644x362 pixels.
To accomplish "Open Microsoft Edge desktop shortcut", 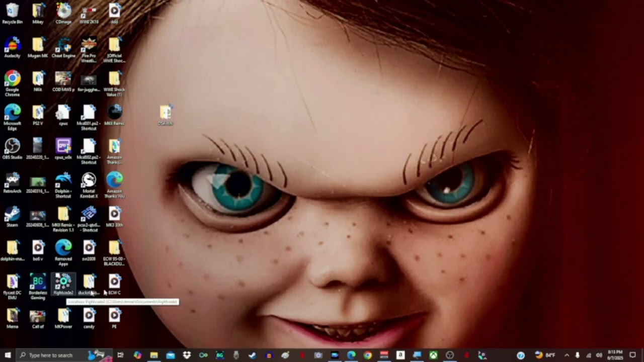I will [12, 117].
